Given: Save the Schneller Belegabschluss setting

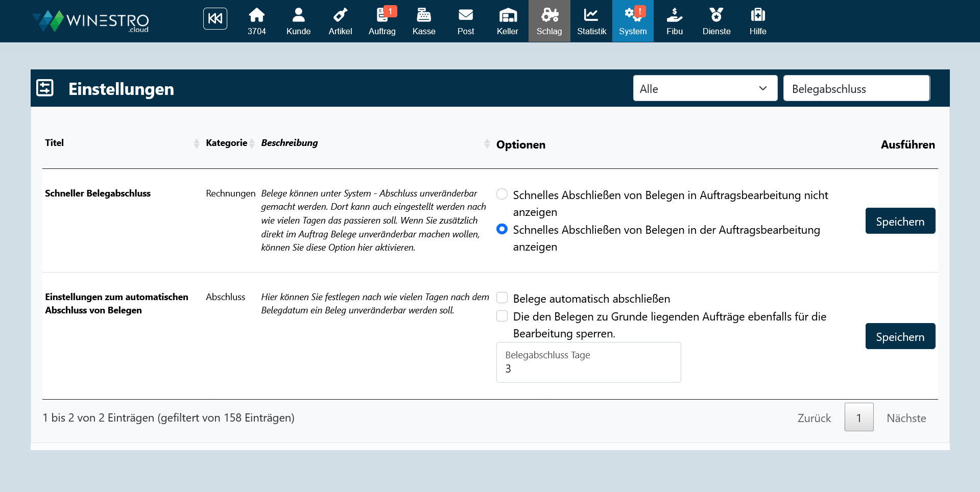Looking at the screenshot, I should tap(900, 221).
